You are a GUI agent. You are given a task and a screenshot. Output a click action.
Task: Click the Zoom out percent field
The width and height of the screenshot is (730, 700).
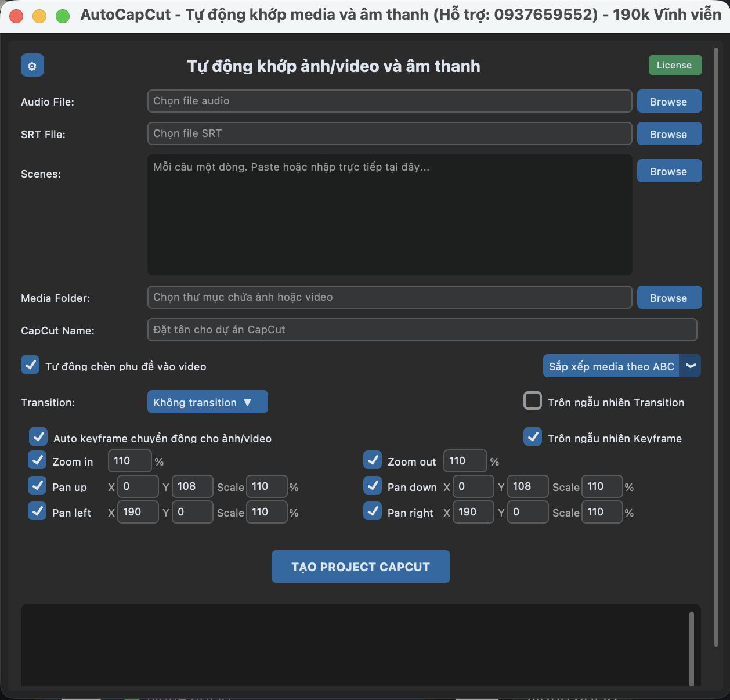click(x=465, y=461)
